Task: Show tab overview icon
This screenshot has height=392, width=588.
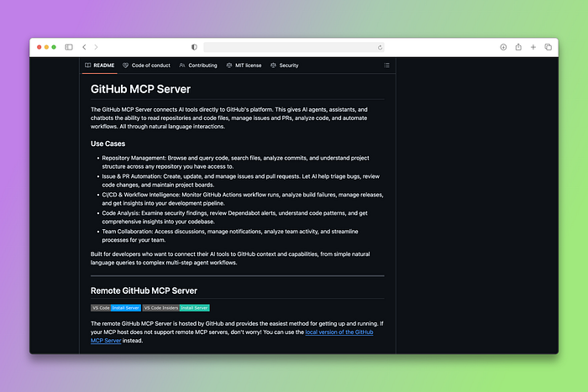Action: (x=548, y=47)
